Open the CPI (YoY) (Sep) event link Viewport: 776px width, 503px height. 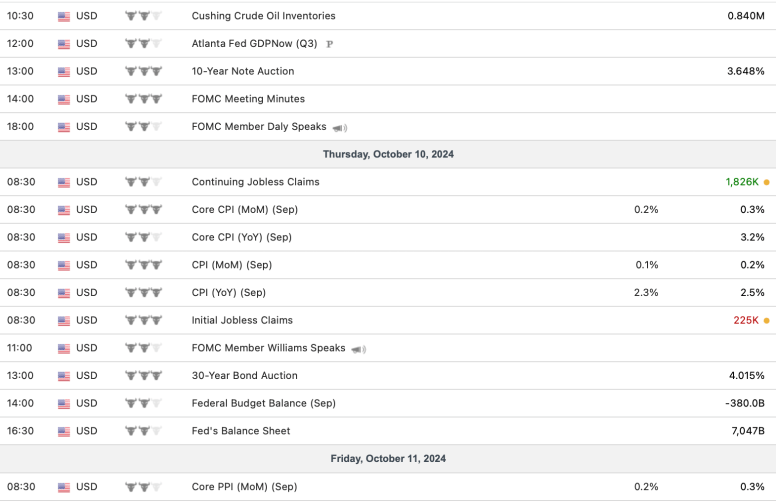coord(229,293)
